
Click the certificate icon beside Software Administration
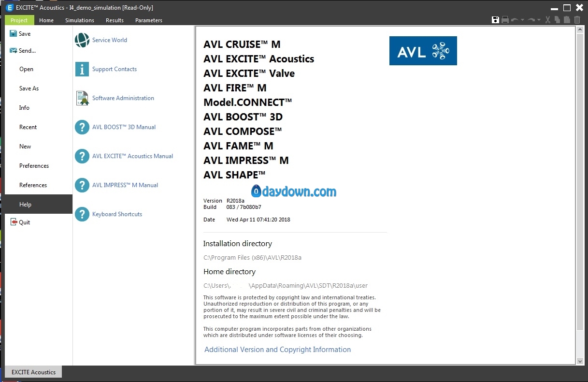pos(82,98)
